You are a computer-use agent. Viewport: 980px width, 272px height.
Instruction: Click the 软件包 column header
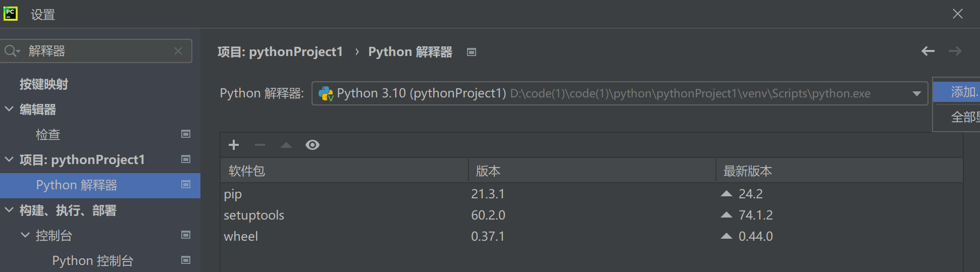(344, 171)
